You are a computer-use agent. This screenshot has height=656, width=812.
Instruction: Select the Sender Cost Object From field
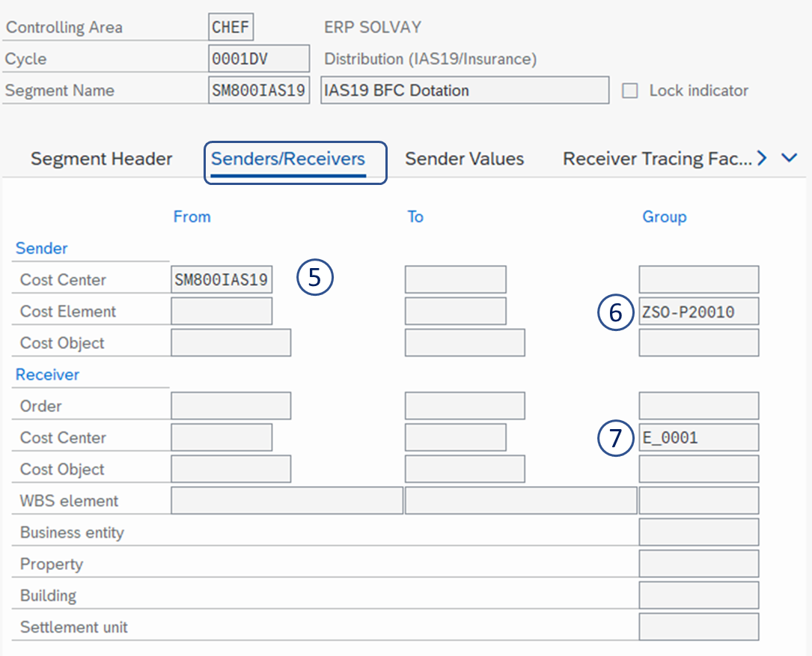coord(231,343)
